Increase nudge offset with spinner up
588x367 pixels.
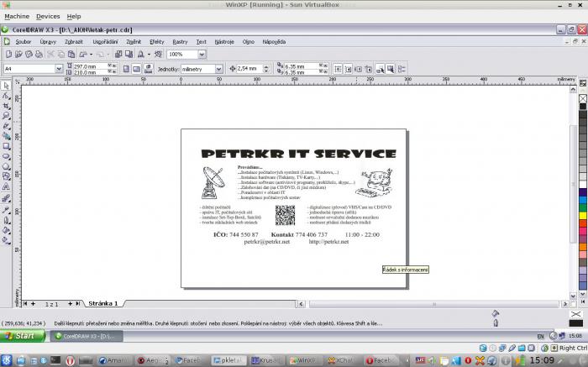tap(266, 66)
